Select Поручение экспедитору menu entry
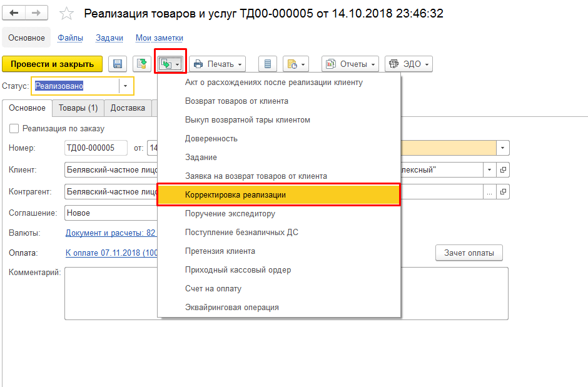588x387 pixels. [x=279, y=214]
